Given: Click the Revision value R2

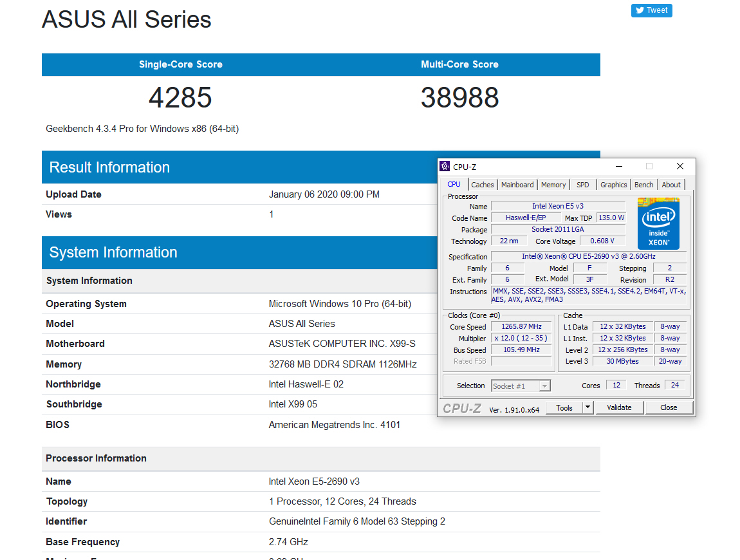Looking at the screenshot, I should [x=670, y=279].
